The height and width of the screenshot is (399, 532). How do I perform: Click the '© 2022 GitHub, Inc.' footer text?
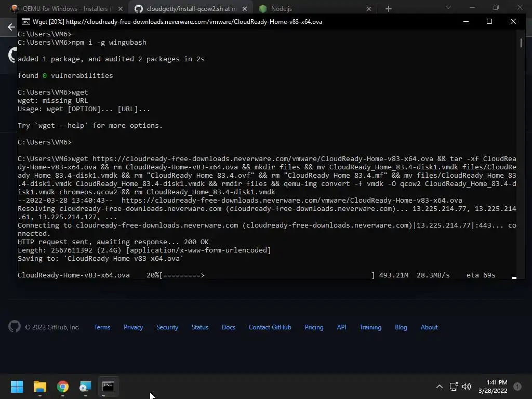tap(52, 327)
